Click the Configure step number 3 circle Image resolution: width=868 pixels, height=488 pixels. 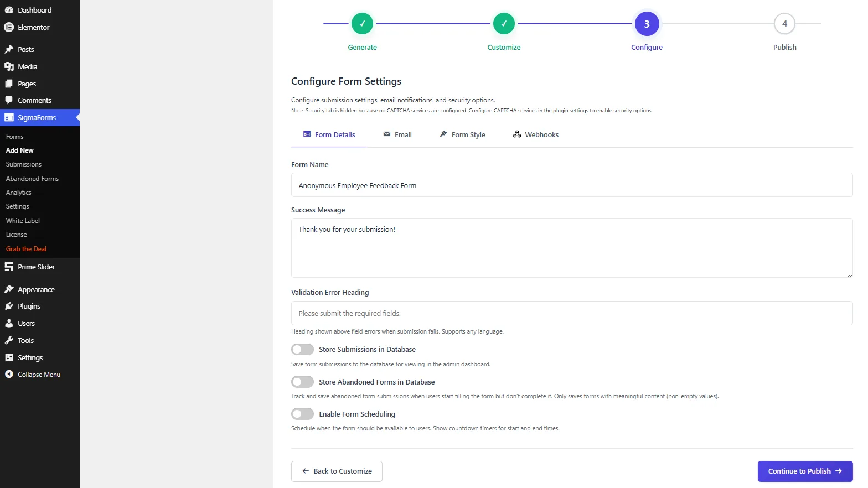pyautogui.click(x=647, y=24)
